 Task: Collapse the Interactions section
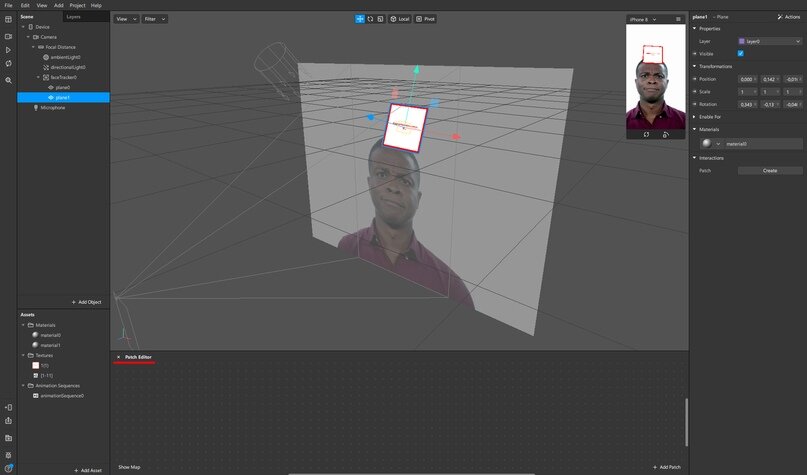[694, 158]
